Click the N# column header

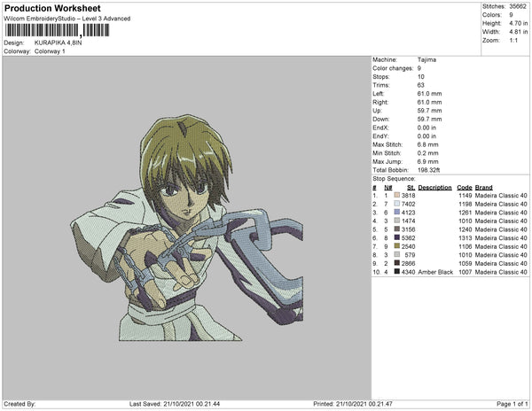point(388,188)
